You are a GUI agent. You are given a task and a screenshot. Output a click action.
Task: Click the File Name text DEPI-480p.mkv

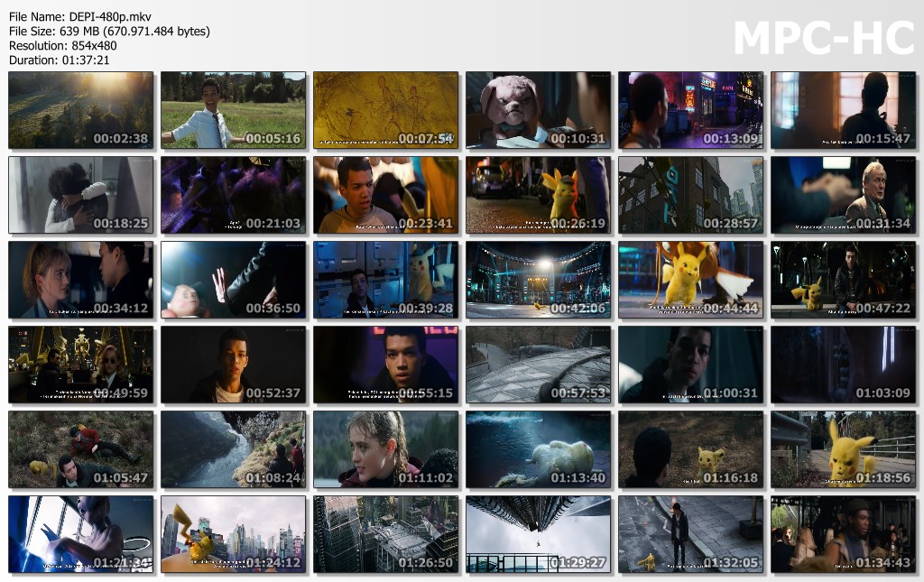pos(110,17)
